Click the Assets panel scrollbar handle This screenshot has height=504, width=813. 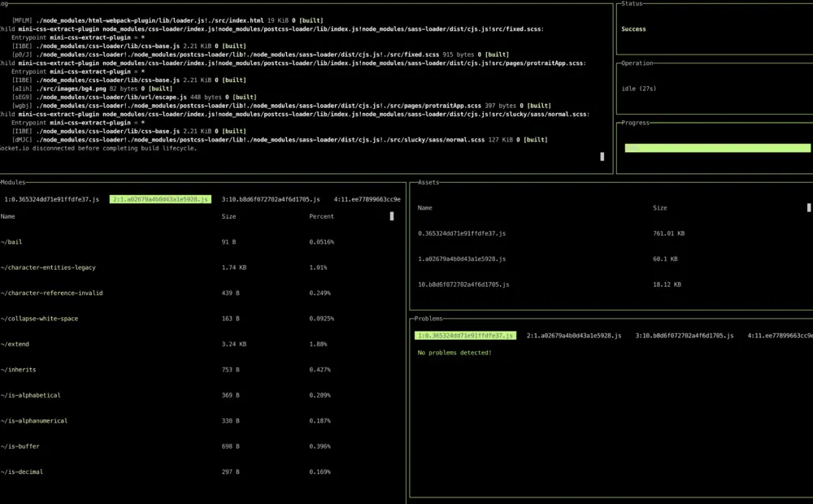(809, 207)
